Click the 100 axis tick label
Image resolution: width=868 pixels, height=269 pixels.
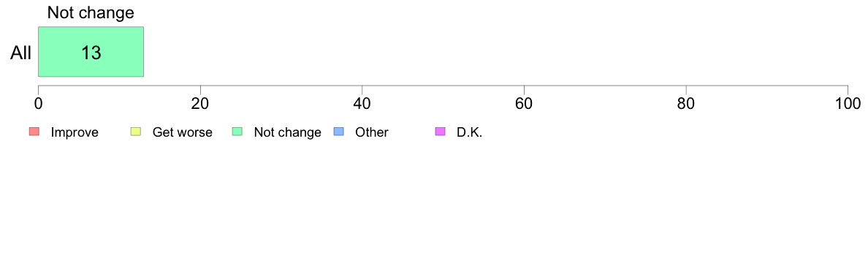coord(848,103)
